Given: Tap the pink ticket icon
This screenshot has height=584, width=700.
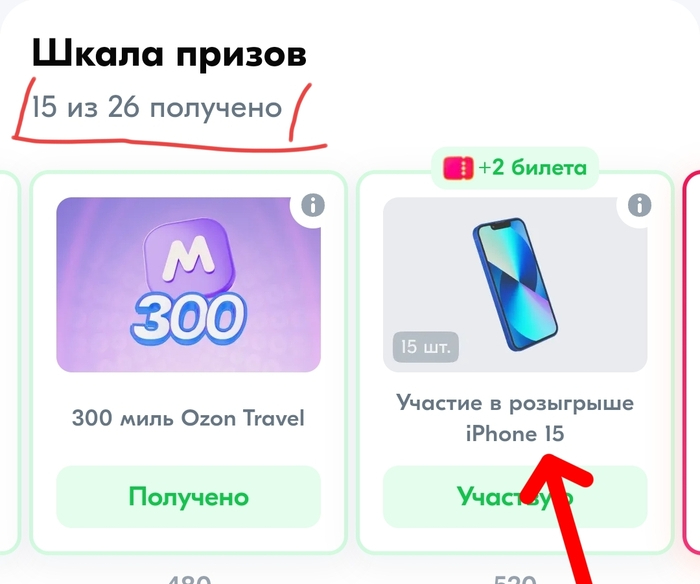Looking at the screenshot, I should point(458,168).
